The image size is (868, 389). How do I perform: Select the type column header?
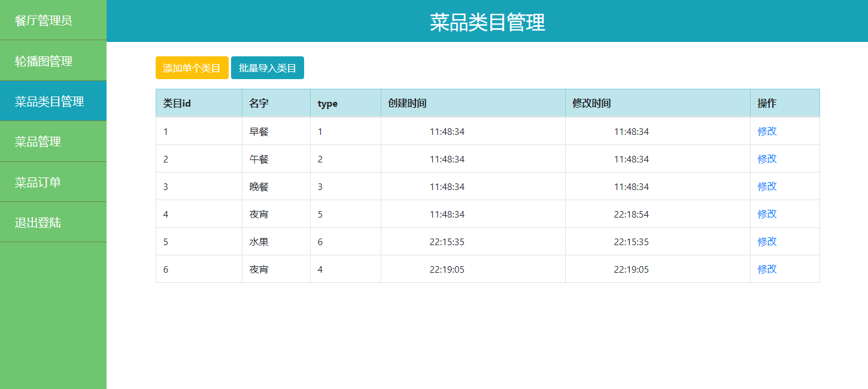327,103
